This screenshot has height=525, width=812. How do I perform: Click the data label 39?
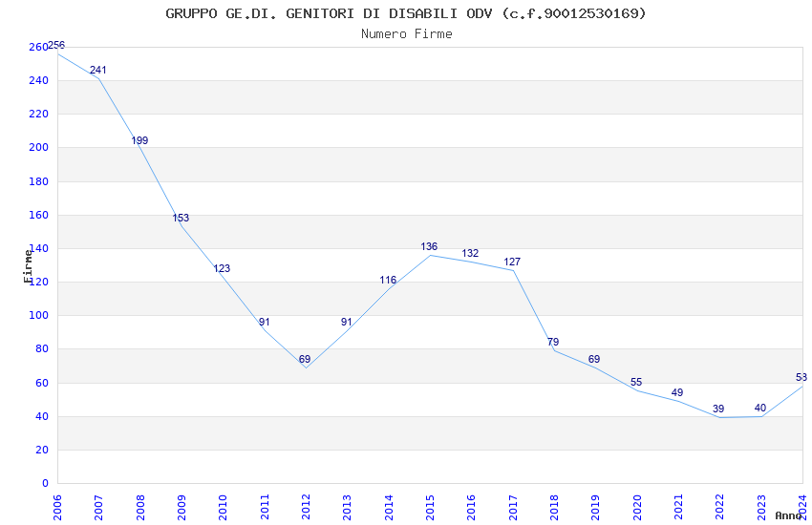point(718,409)
